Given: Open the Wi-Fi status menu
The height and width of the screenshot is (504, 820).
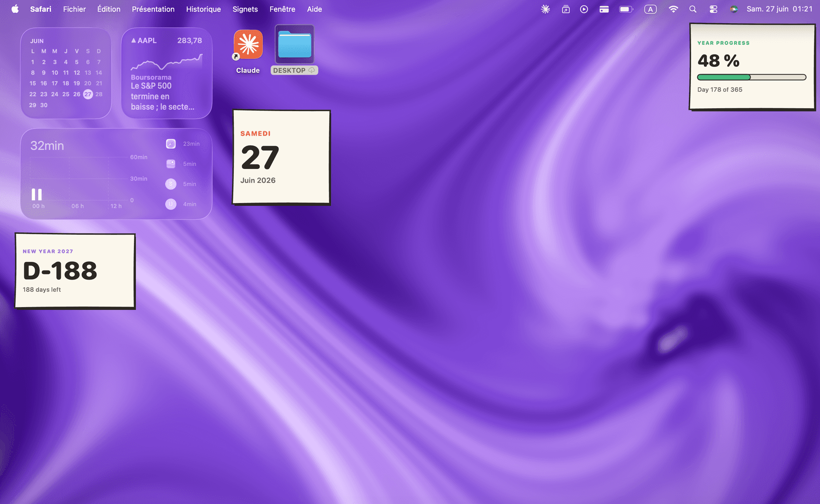Looking at the screenshot, I should pos(673,9).
